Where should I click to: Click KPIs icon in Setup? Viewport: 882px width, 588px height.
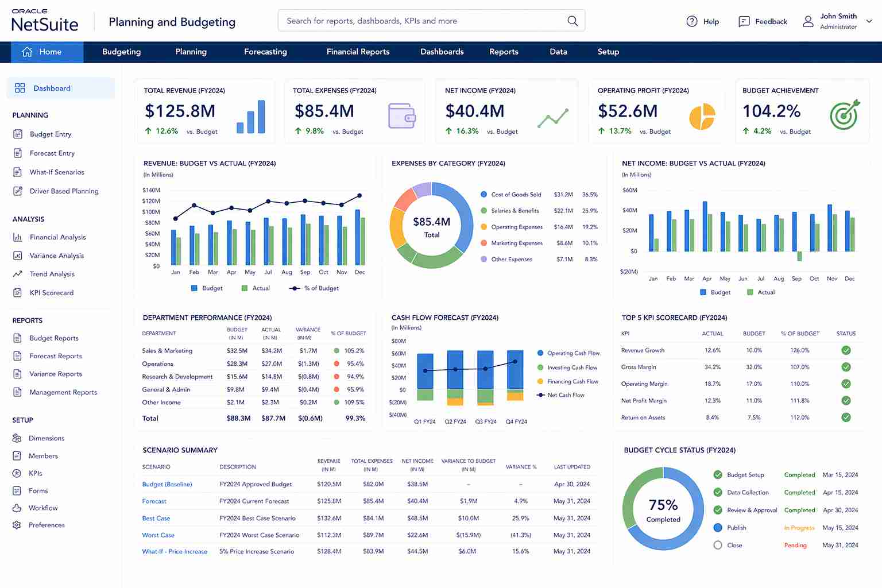point(17,473)
